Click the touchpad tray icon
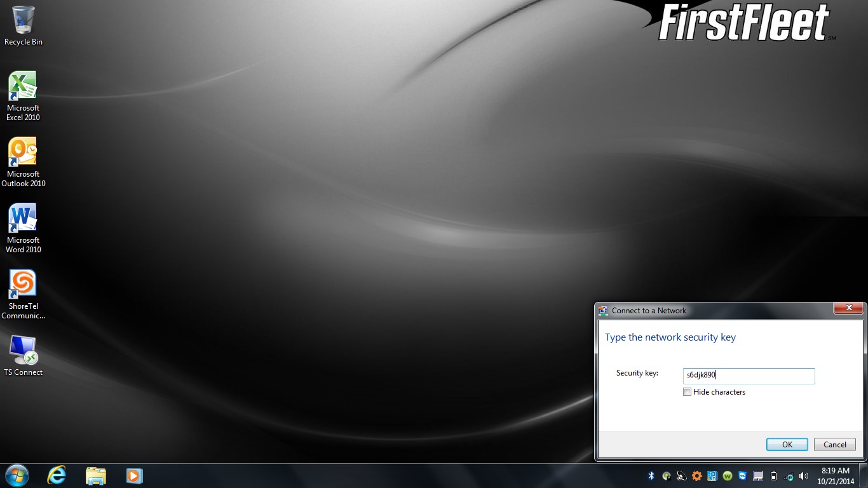The height and width of the screenshot is (488, 868). (758, 476)
